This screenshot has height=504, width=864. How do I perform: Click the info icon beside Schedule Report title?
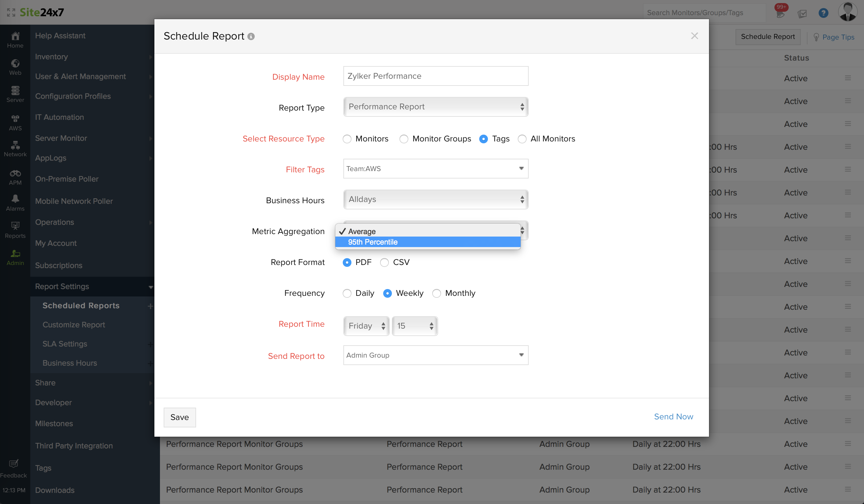[x=251, y=36]
